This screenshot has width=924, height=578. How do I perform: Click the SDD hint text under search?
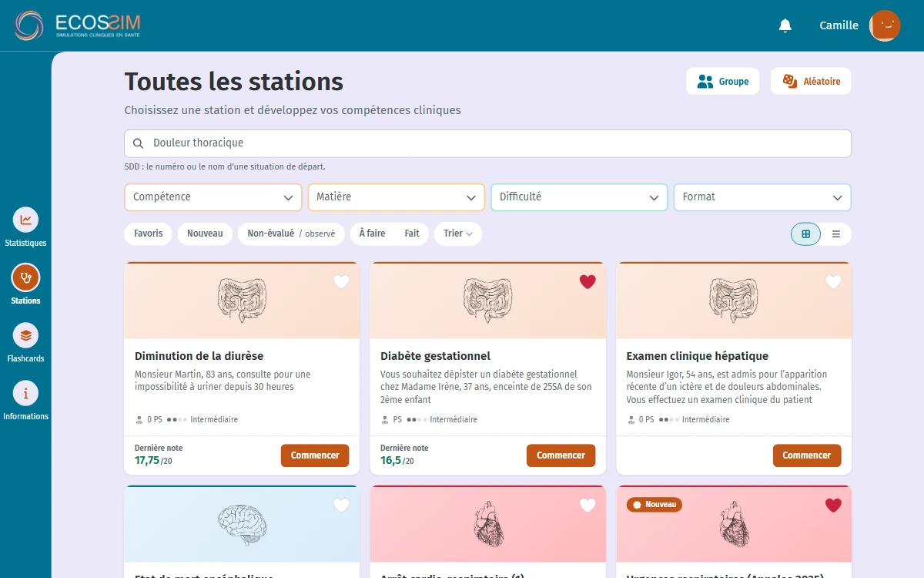[225, 166]
